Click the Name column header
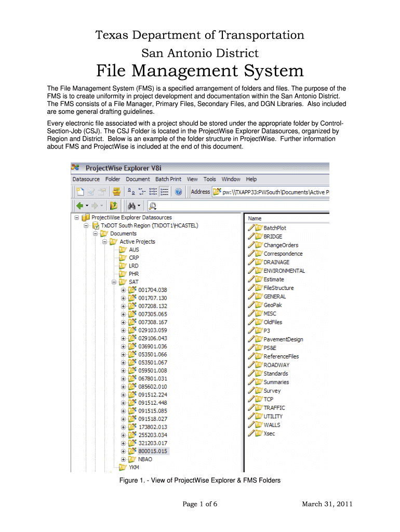The width and height of the screenshot is (400, 532). coord(255,218)
